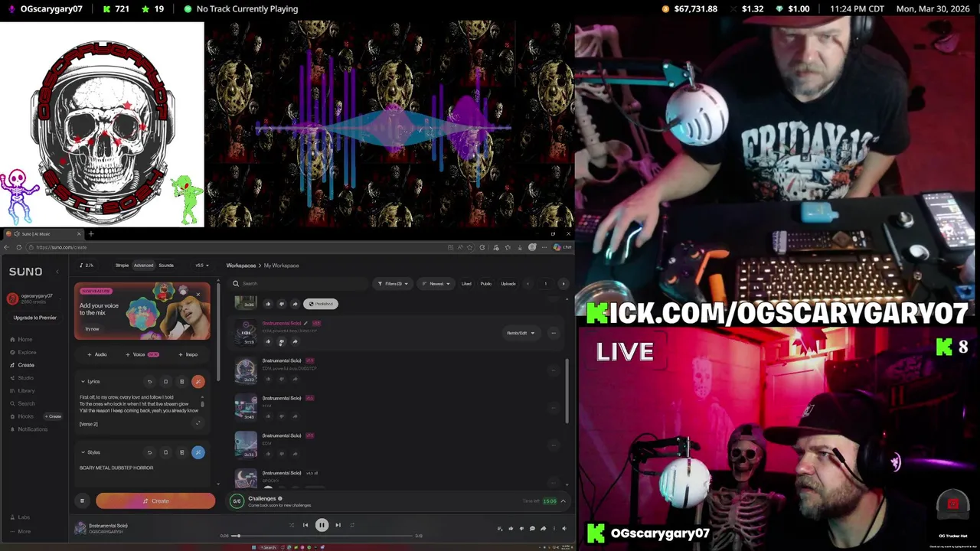Click the 2.7k credits pill

tap(87, 266)
